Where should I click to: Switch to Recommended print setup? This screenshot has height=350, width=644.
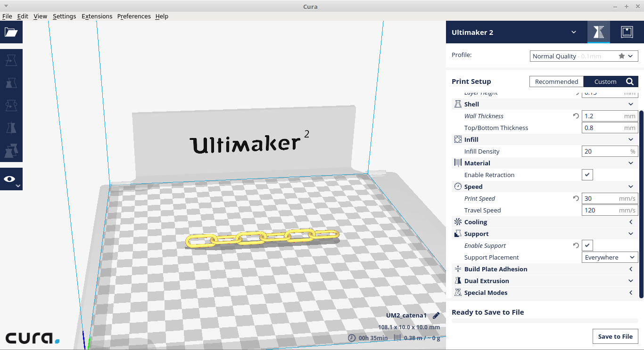pyautogui.click(x=556, y=81)
